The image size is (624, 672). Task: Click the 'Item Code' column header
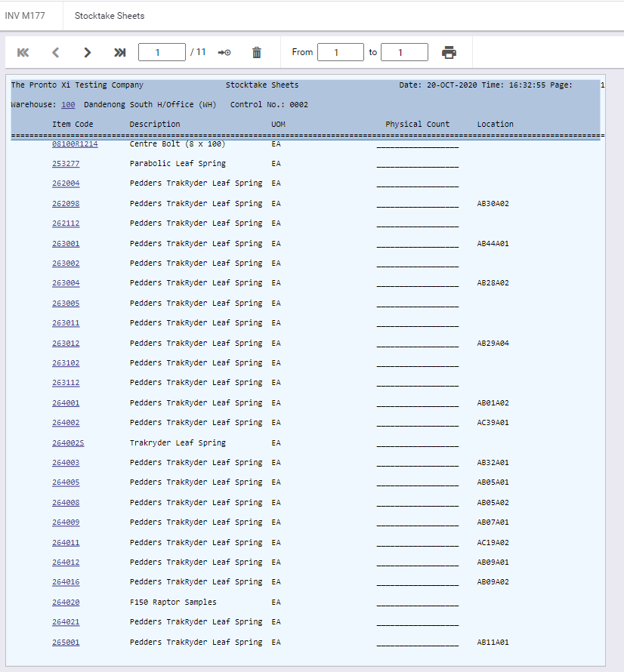coord(73,125)
